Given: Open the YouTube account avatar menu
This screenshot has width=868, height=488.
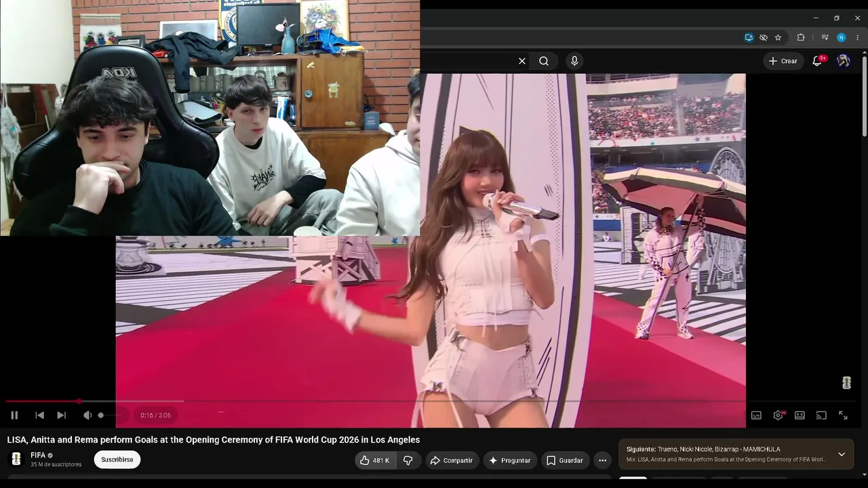Looking at the screenshot, I should pos(844,61).
